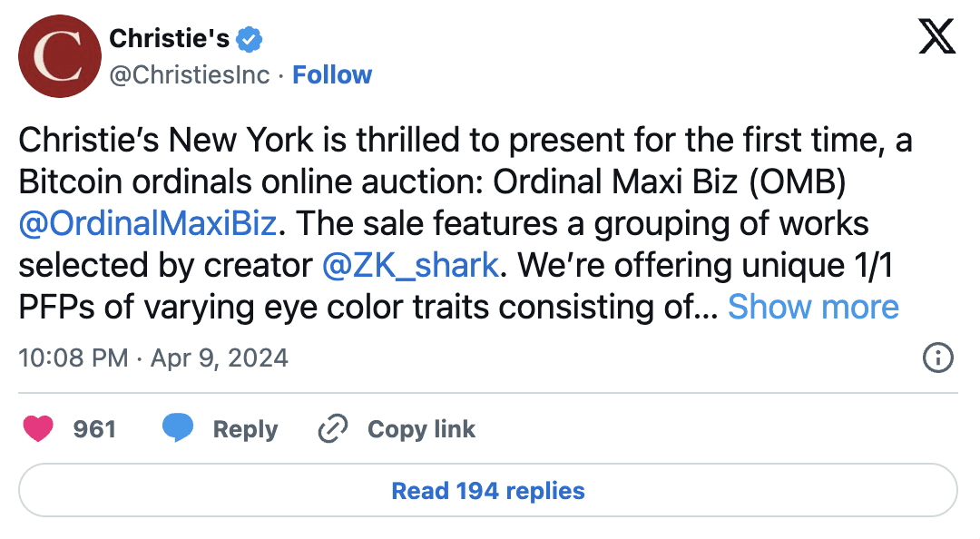Click the reply speech bubble icon

178,428
